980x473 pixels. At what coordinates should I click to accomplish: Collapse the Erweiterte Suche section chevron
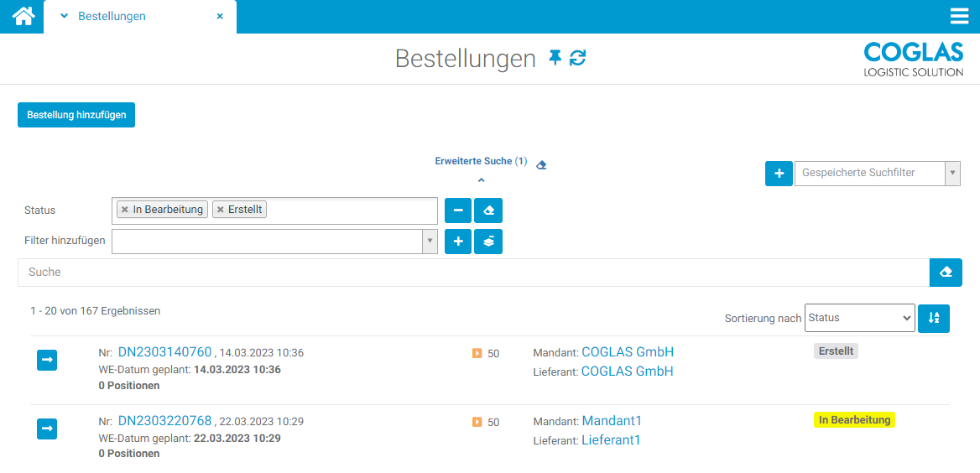(x=481, y=179)
